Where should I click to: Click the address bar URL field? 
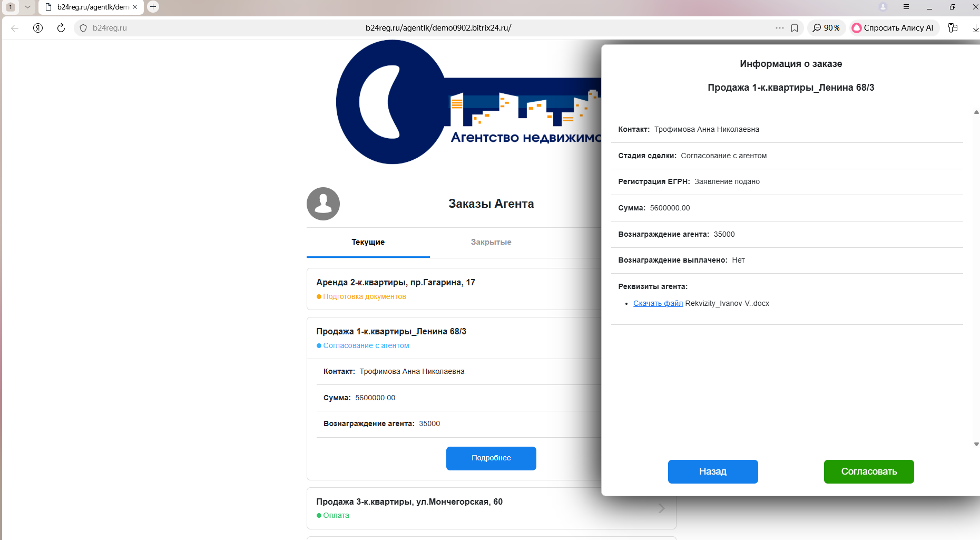pos(438,28)
